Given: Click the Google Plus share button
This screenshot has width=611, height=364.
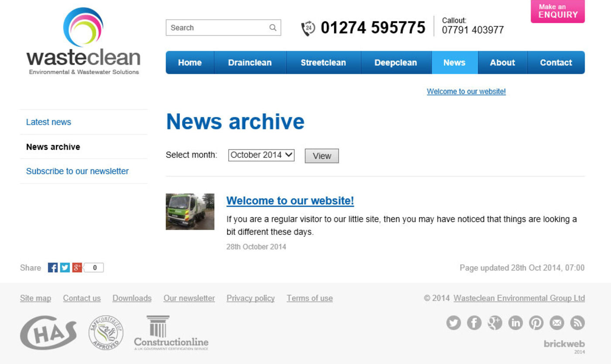Looking at the screenshot, I should (x=77, y=268).
